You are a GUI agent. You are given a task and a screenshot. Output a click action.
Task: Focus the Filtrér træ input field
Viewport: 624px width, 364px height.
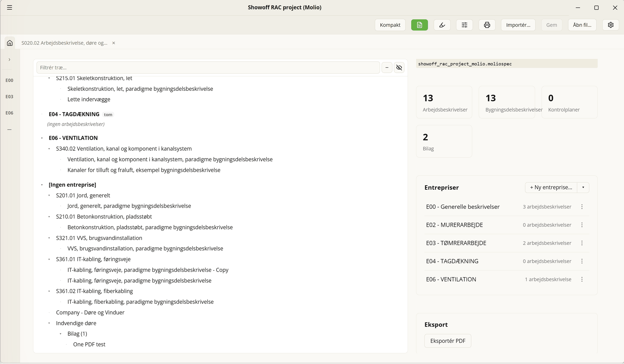coord(208,67)
